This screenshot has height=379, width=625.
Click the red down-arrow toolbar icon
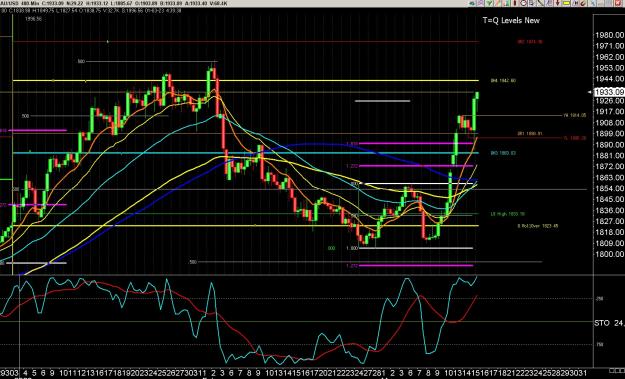point(558,3)
